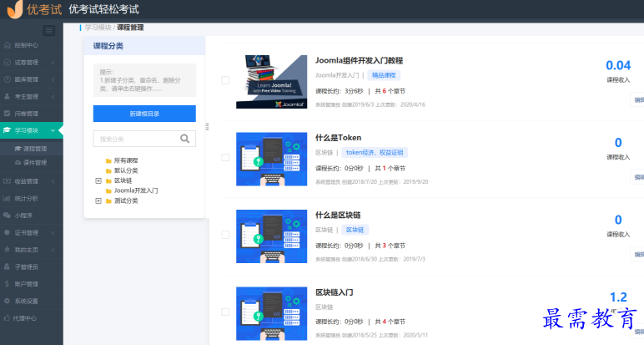Click the blue 区块链 tag under 什么是区块链
The height and width of the screenshot is (345, 644).
(355, 230)
